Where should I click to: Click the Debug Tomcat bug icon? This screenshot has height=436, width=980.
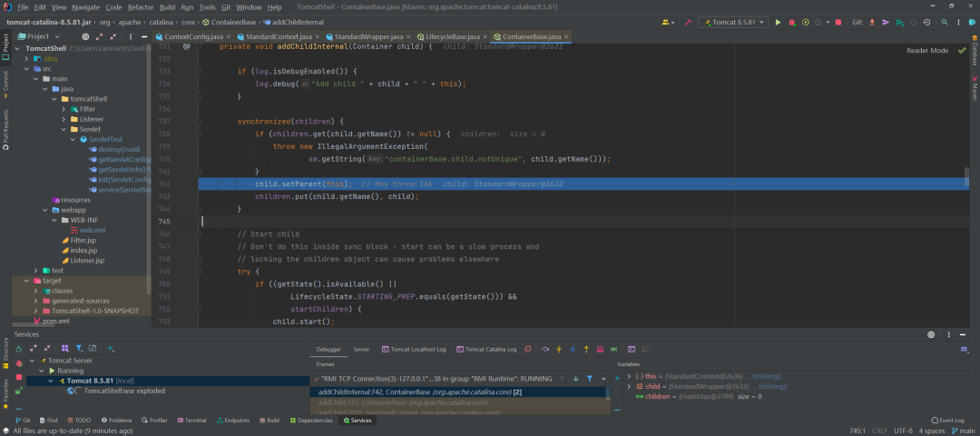(x=792, y=22)
